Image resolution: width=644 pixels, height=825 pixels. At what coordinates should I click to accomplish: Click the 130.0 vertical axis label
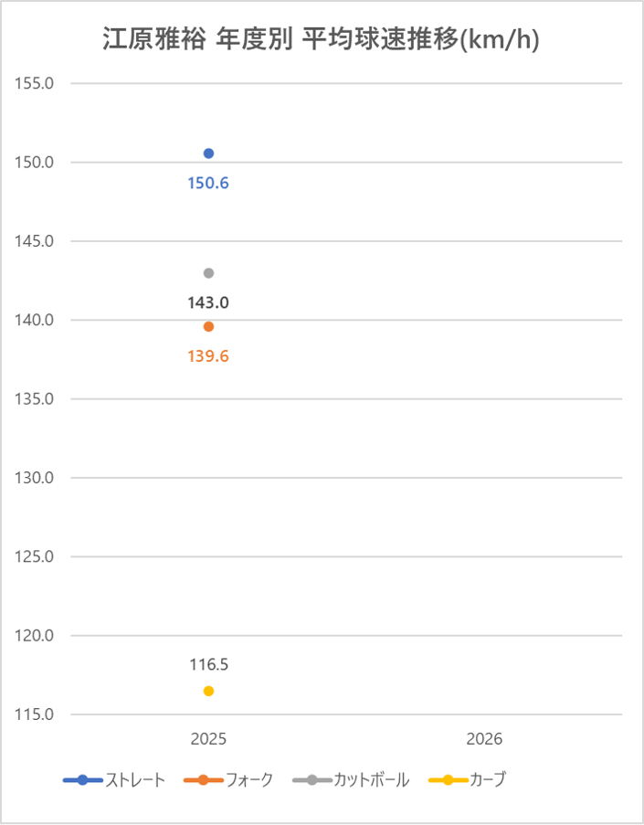[x=34, y=478]
